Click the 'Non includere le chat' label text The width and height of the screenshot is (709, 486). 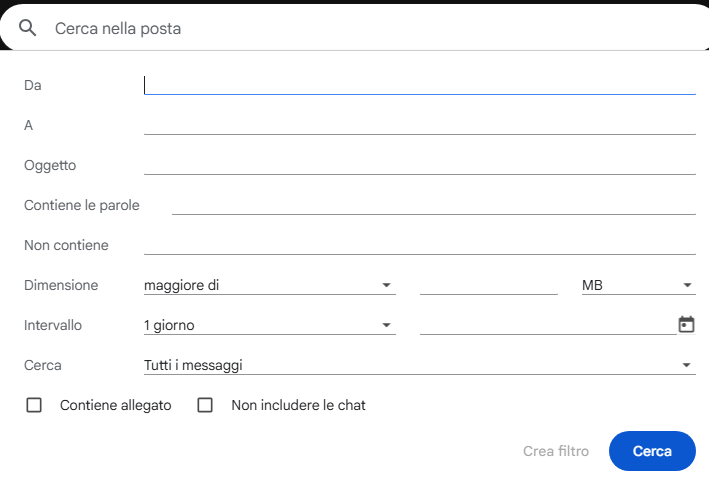tap(298, 405)
